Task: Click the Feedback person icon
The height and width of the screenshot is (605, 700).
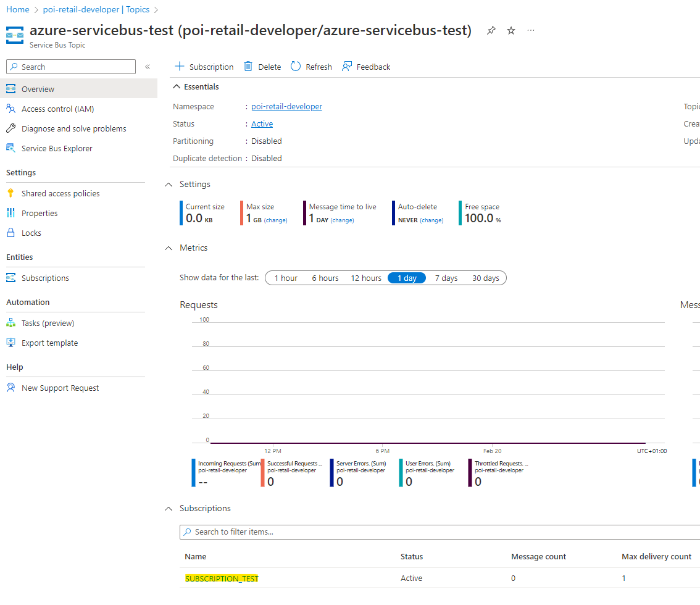Action: pyautogui.click(x=347, y=67)
